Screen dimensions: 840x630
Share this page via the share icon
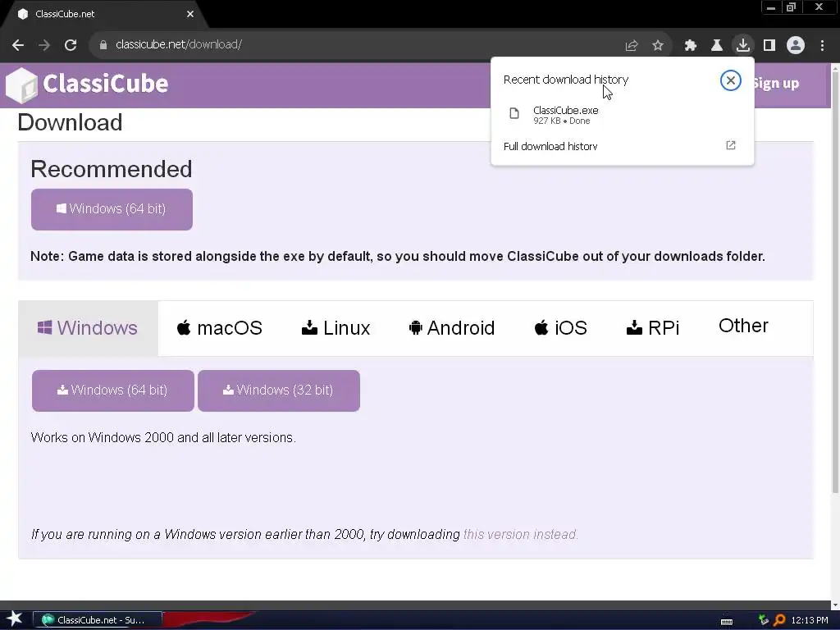632,46
